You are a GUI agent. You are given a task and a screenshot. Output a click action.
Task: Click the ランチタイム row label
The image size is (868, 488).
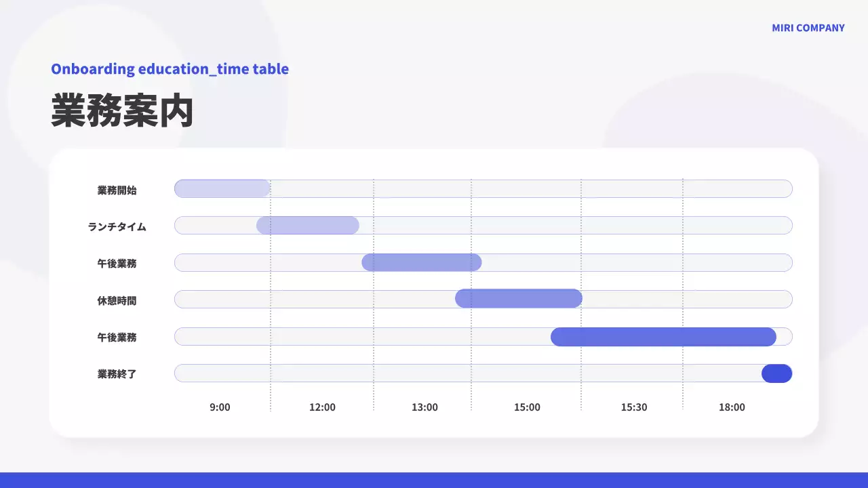[117, 226]
